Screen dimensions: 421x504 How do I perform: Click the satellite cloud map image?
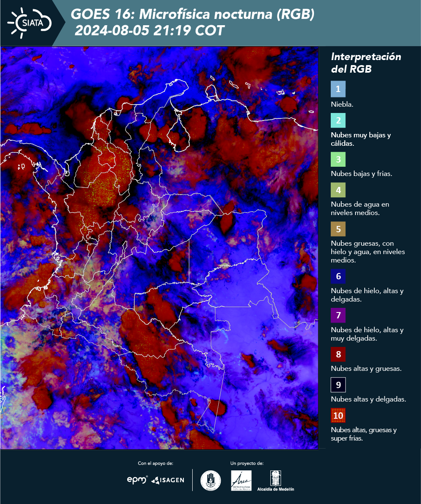tap(160, 248)
